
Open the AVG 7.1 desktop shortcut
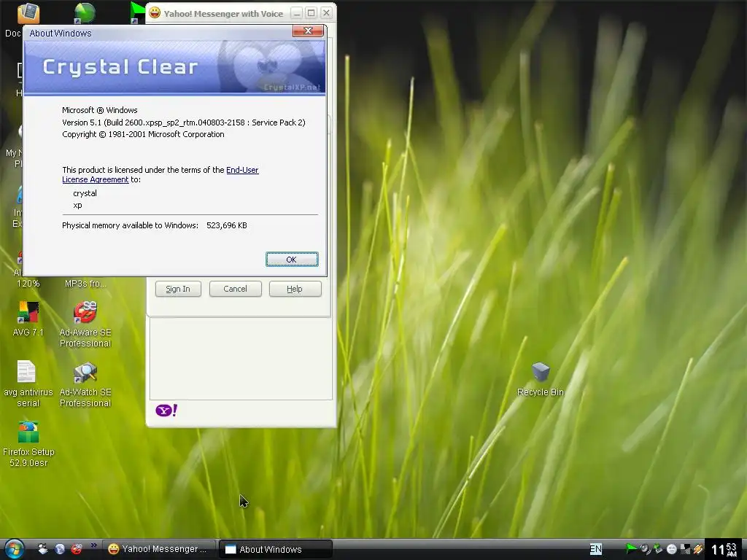point(28,319)
